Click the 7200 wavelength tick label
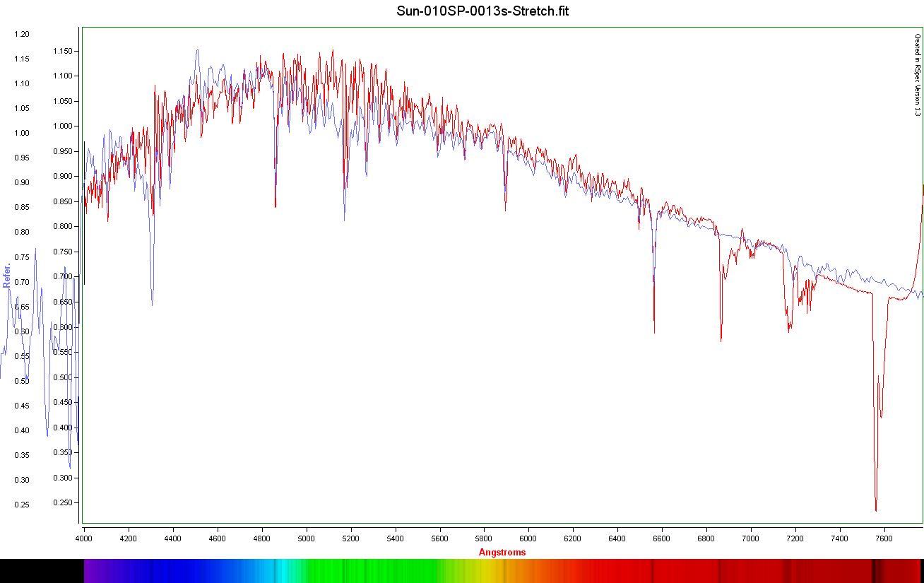Viewport: 924px width, 583px height. pyautogui.click(x=795, y=538)
